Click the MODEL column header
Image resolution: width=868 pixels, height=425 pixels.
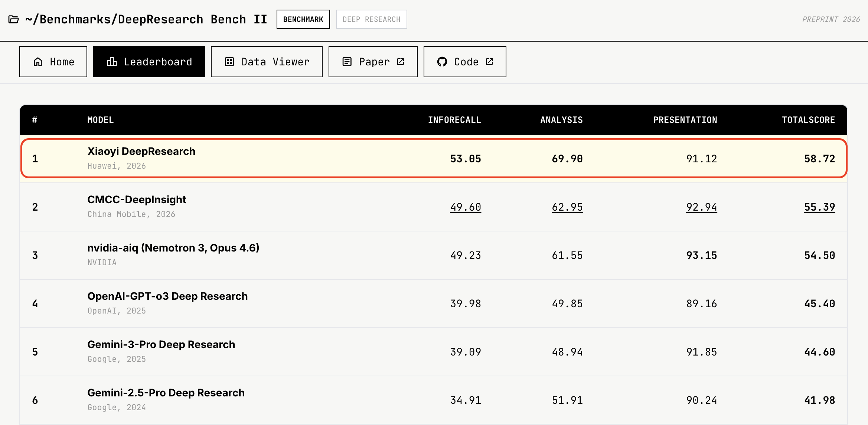coord(101,120)
